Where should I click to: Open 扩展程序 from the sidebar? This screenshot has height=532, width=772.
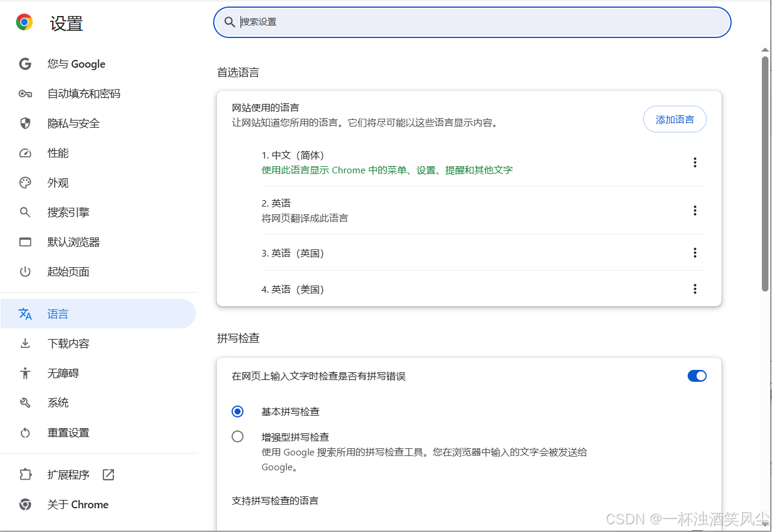click(98, 475)
